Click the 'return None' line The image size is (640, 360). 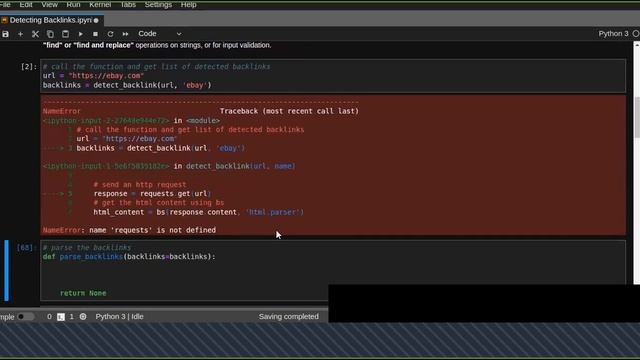click(83, 293)
